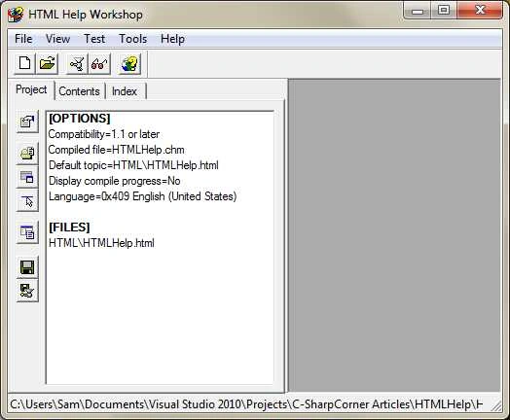Switch to the Index tab
Viewport: 510px width, 420px height.
125,91
